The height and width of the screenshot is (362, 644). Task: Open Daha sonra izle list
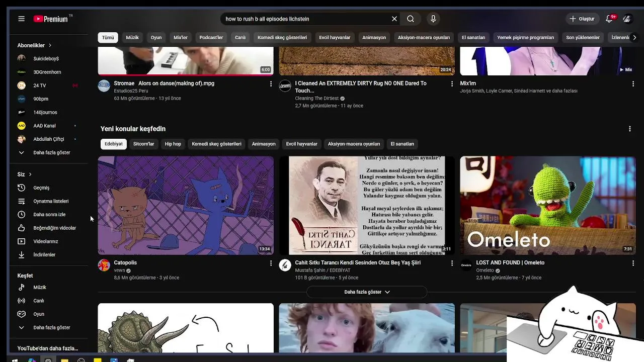click(x=49, y=215)
